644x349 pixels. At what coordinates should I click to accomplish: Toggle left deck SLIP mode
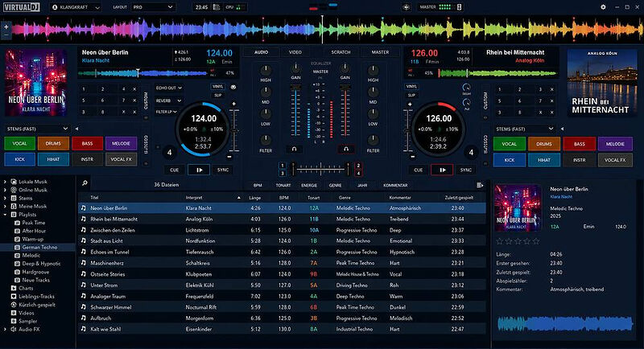(x=217, y=95)
